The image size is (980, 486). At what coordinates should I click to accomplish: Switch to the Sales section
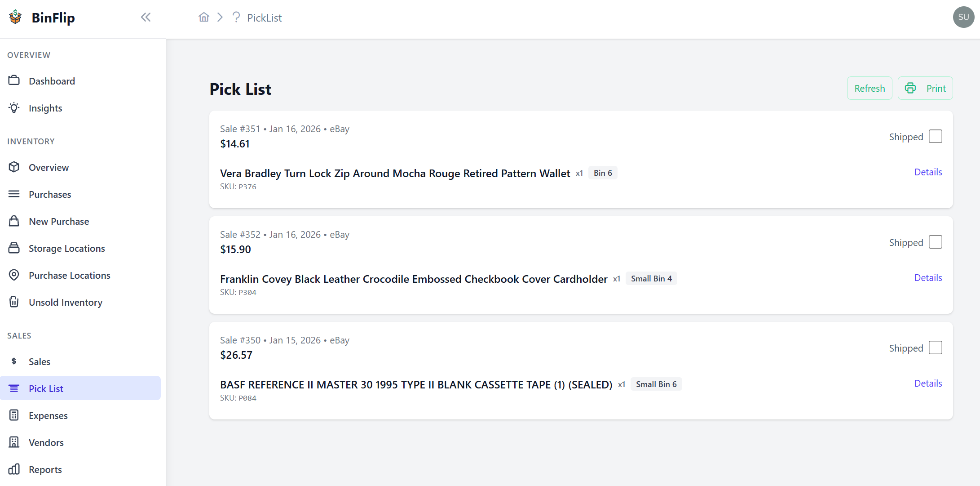(40, 361)
